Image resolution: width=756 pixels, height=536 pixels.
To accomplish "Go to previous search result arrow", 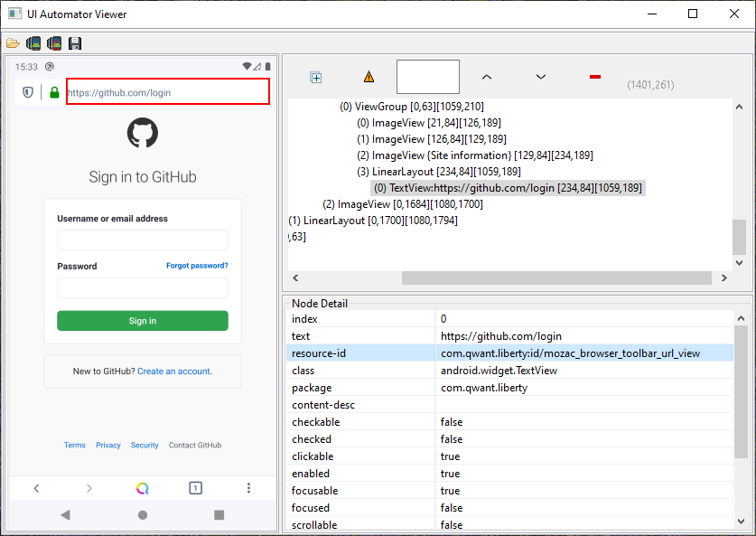I will pyautogui.click(x=487, y=77).
